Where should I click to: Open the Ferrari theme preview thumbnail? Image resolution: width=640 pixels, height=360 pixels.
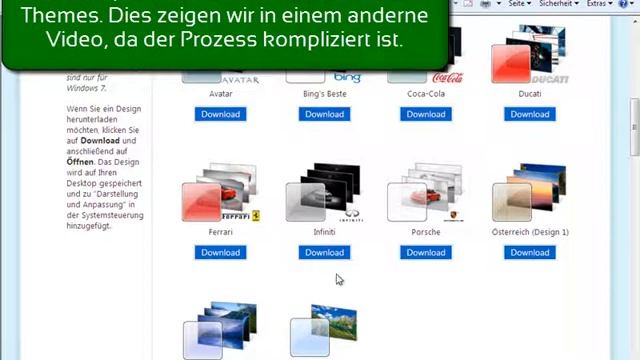click(221, 192)
